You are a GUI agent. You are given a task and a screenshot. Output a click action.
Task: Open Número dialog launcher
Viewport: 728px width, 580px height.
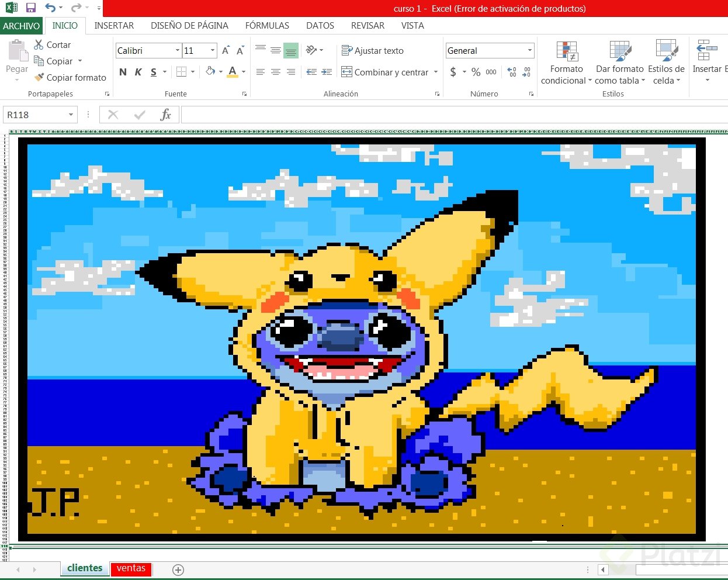531,94
